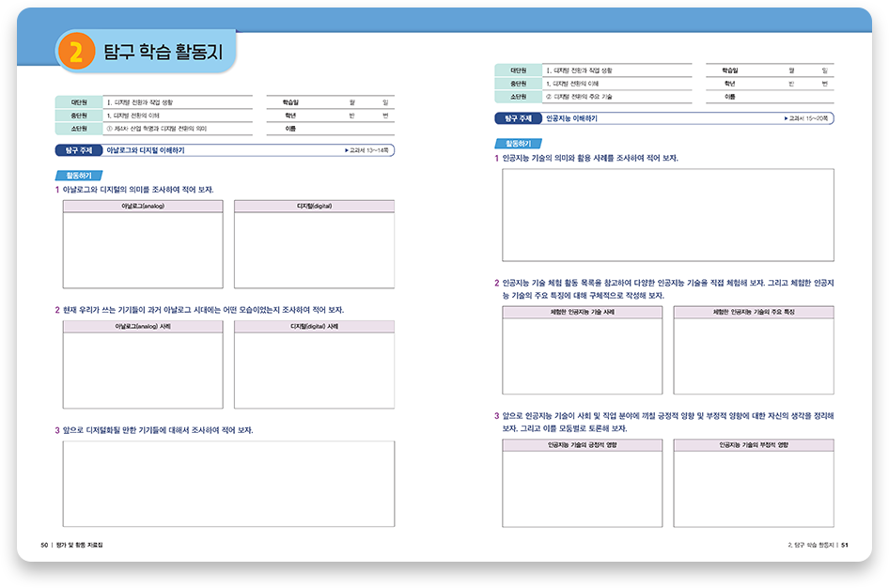Click answer box under 부정적 영향 header

[754, 489]
